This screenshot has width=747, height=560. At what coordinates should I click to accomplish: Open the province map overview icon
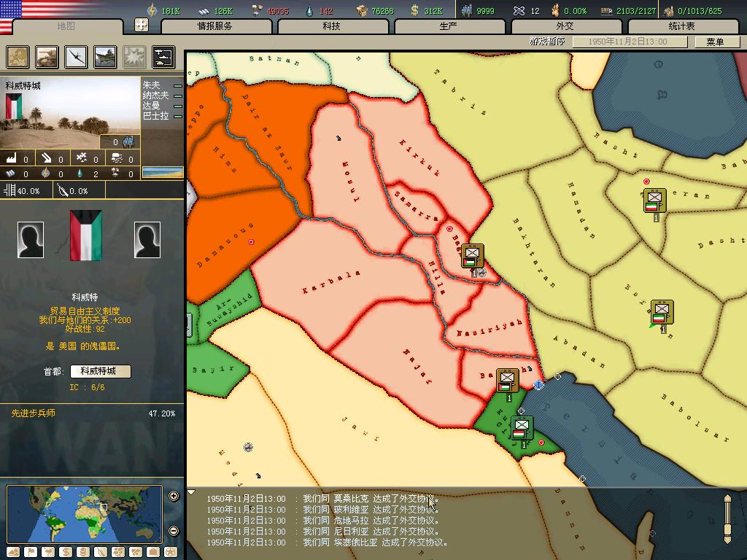[x=18, y=57]
